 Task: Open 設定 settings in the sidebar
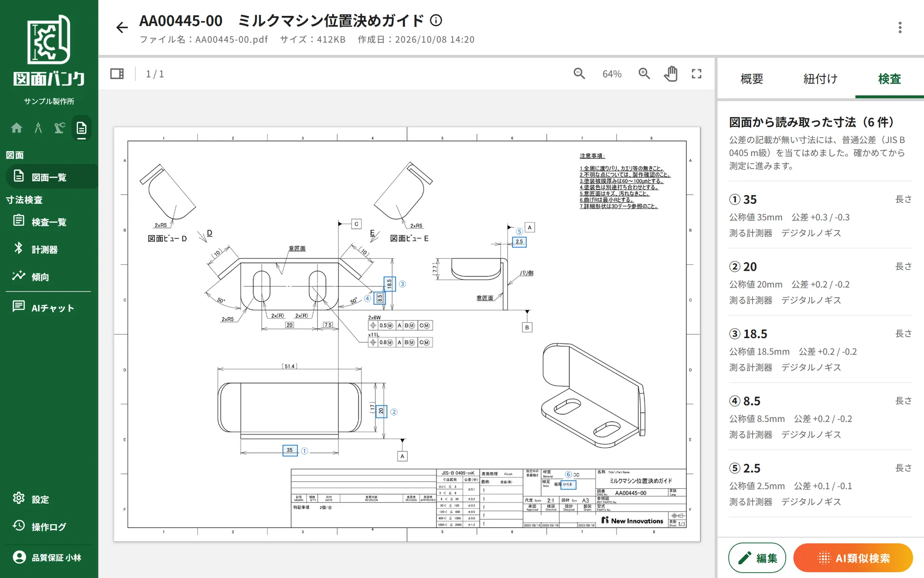49,499
